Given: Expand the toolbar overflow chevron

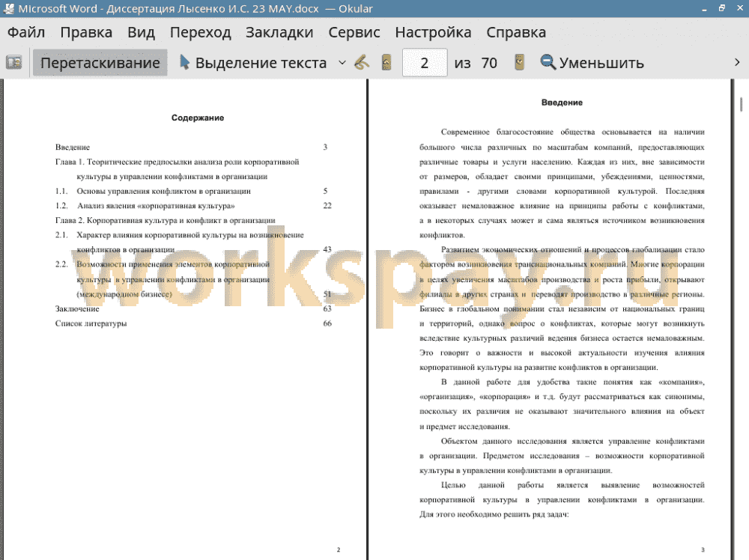Looking at the screenshot, I should pos(737,63).
